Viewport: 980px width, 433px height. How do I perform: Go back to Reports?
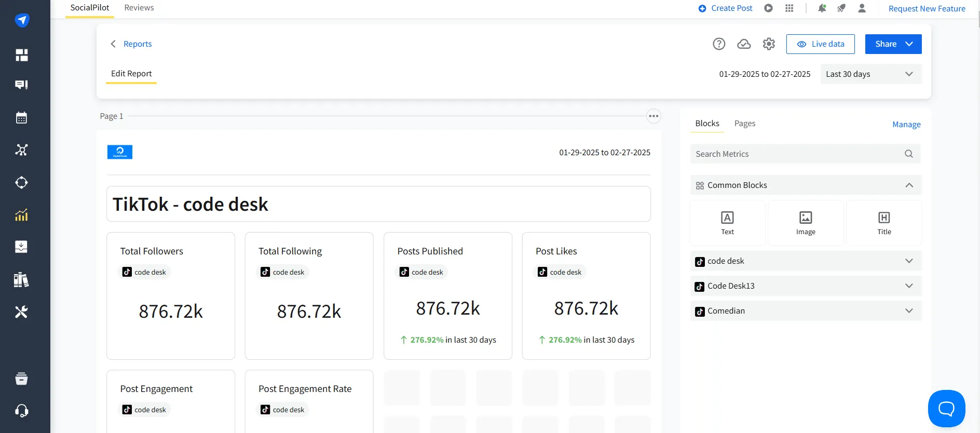pyautogui.click(x=131, y=44)
